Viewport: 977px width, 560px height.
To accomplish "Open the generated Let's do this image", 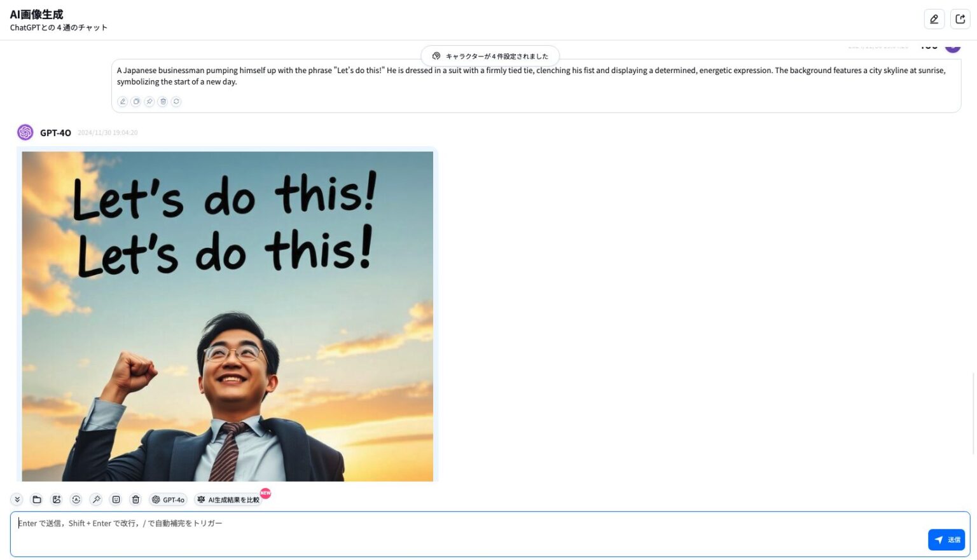I will [x=227, y=316].
